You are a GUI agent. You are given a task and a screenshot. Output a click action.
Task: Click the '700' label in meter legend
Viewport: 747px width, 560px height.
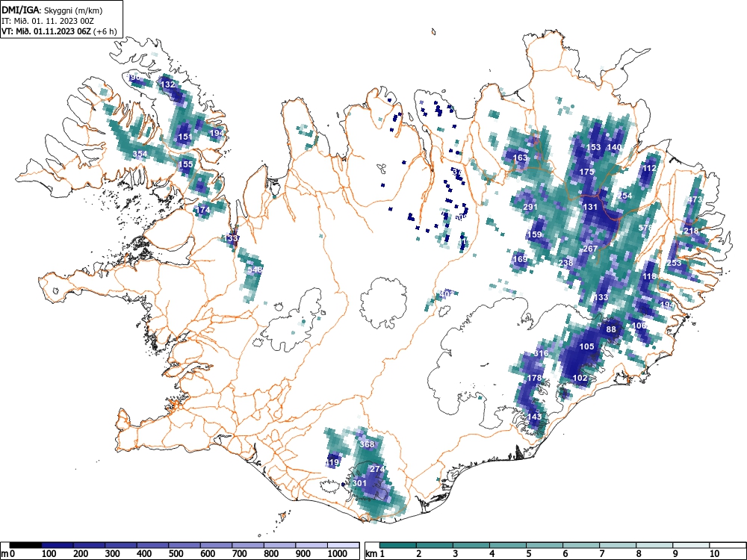[x=240, y=554]
